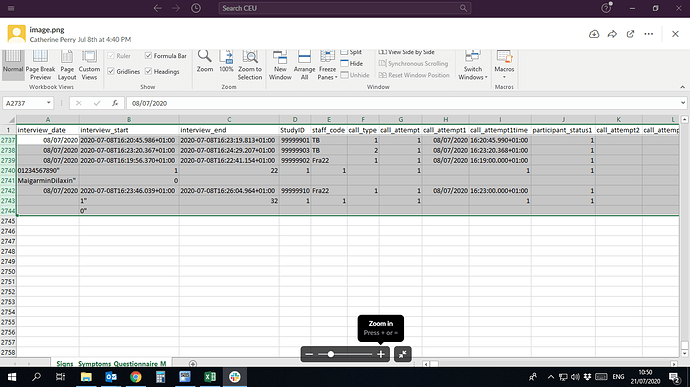Screen dimensions: 690x387
Task: Zoom out the image preview
Action: pyautogui.click(x=309, y=354)
